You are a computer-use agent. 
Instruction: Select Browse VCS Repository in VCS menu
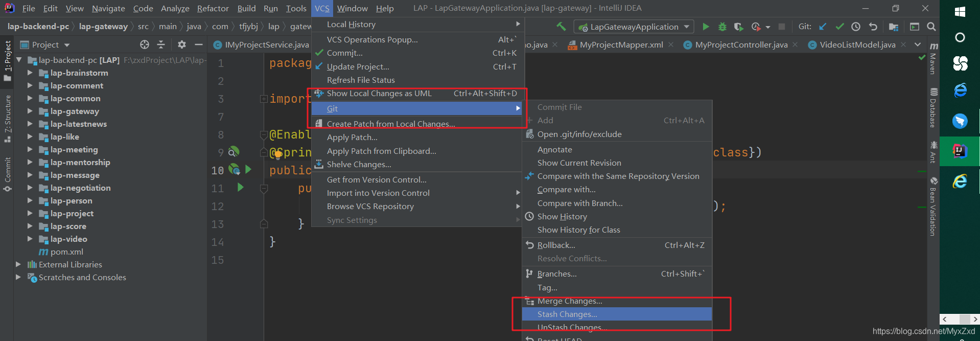[418, 206]
